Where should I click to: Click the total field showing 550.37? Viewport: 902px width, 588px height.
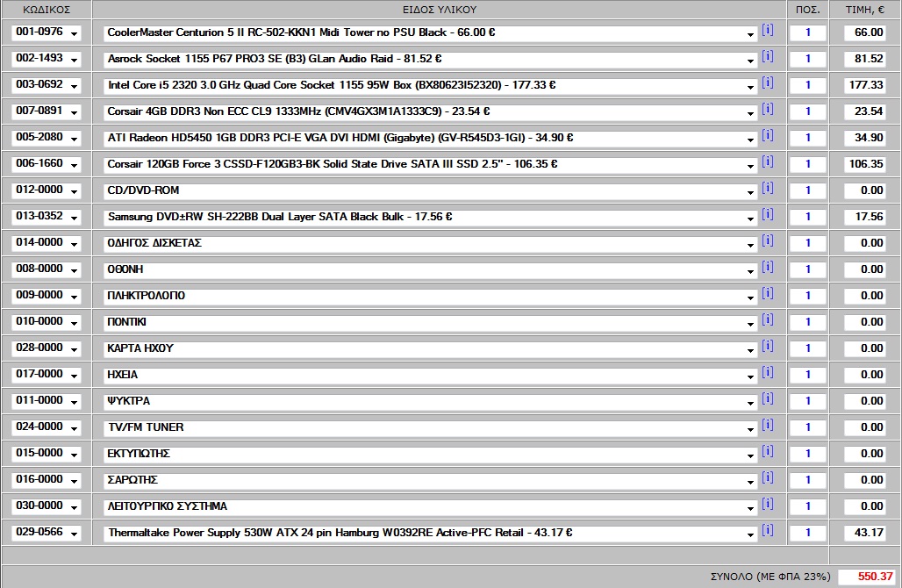click(867, 577)
